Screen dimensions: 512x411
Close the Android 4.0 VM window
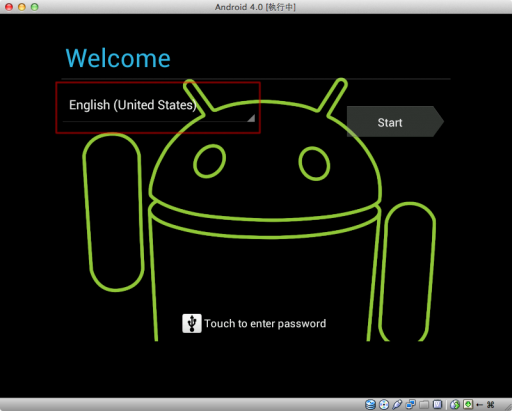point(9,7)
